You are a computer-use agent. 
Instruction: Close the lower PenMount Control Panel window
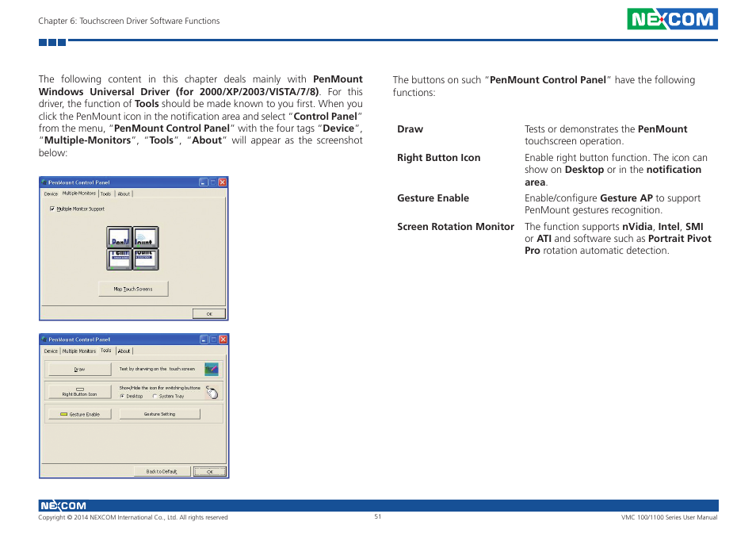click(x=223, y=339)
